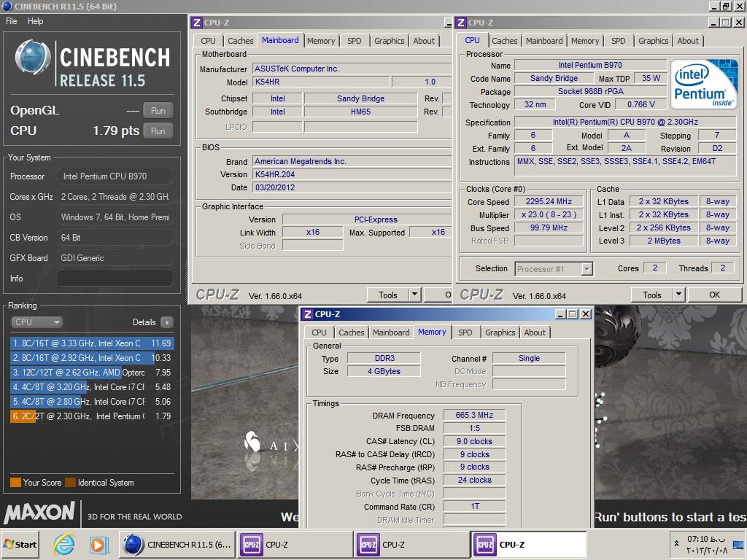The image size is (747, 560).
Task: Click the Z icon of Memory CPU-Z window
Action: point(308,314)
